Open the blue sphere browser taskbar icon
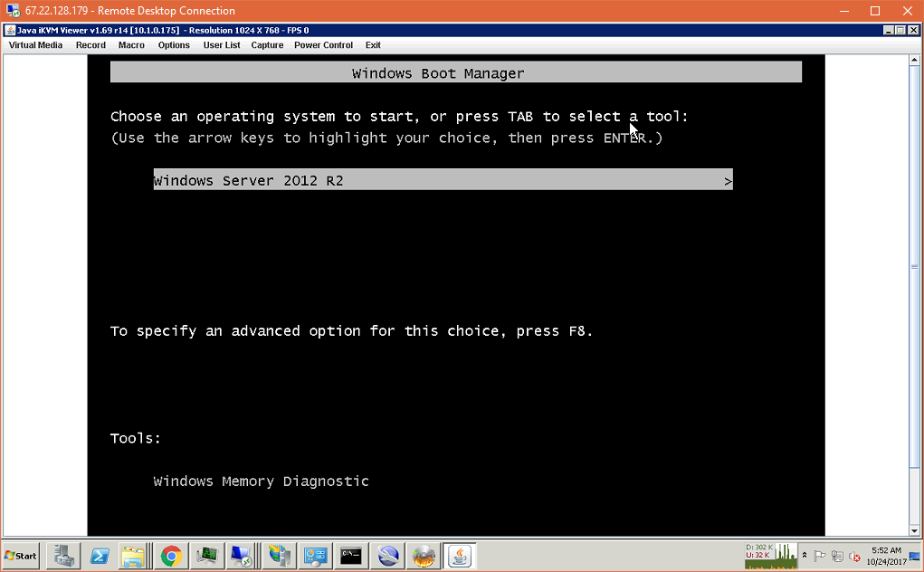This screenshot has height=572, width=924. coord(387,556)
